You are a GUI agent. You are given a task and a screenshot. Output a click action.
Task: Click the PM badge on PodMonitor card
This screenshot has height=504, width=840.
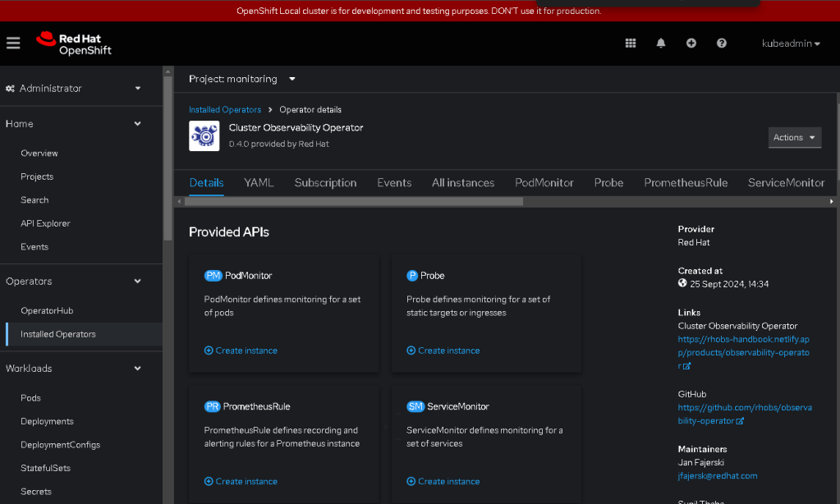213,275
